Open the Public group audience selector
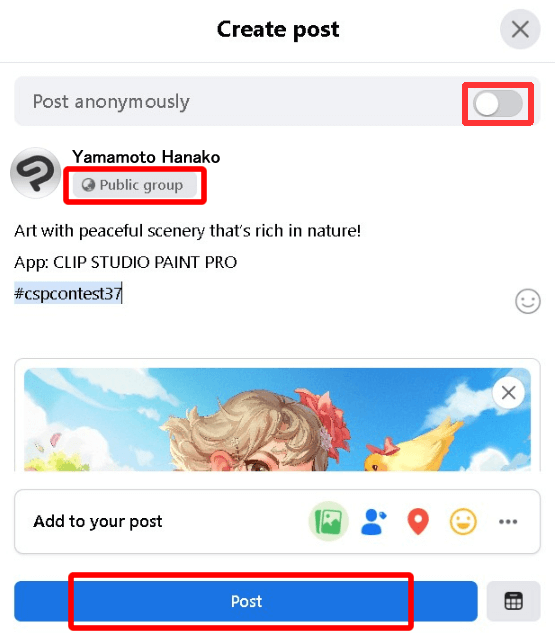Viewport: 555px width, 633px height. coord(135,185)
